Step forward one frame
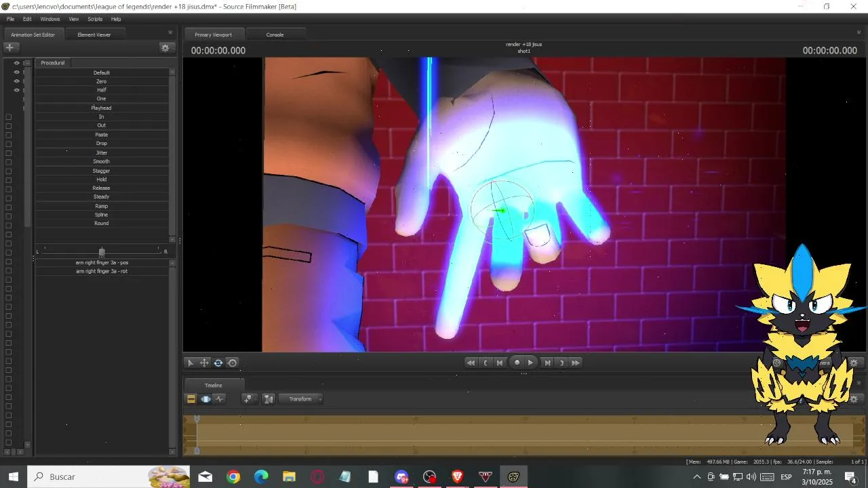The image size is (868, 488). [x=548, y=363]
